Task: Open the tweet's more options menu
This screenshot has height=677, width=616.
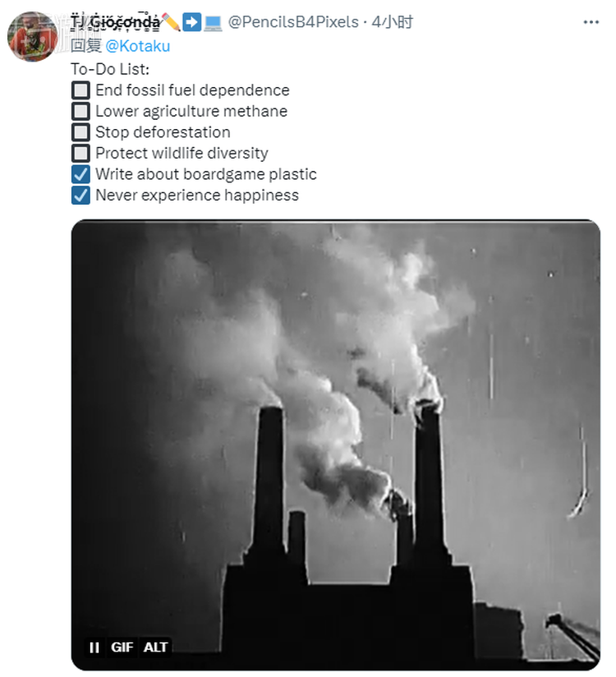Action: click(x=591, y=22)
